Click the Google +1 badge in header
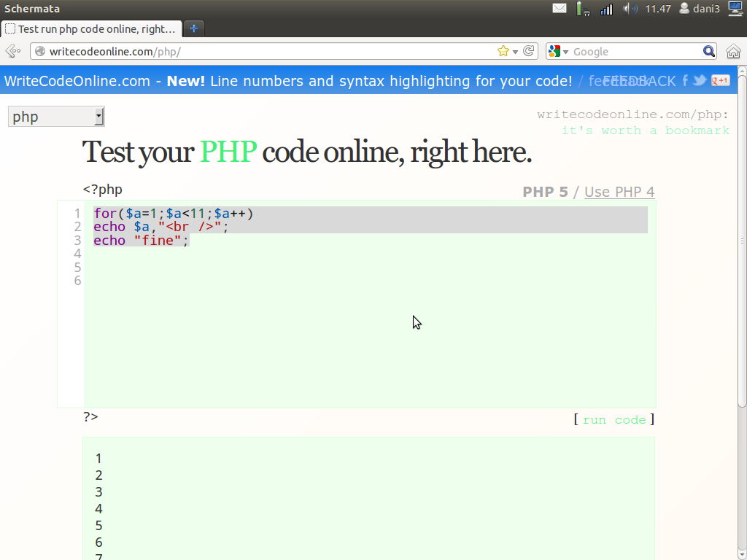The image size is (747, 560). [x=721, y=80]
